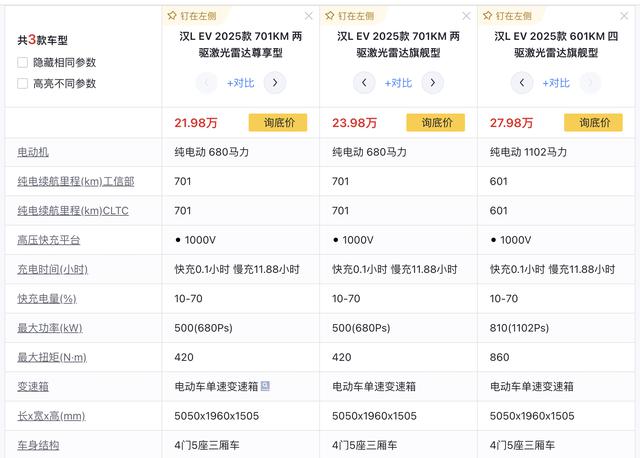Pin the 701KM 旗舰型 column to the left
This screenshot has width=640, height=458.
click(x=349, y=16)
